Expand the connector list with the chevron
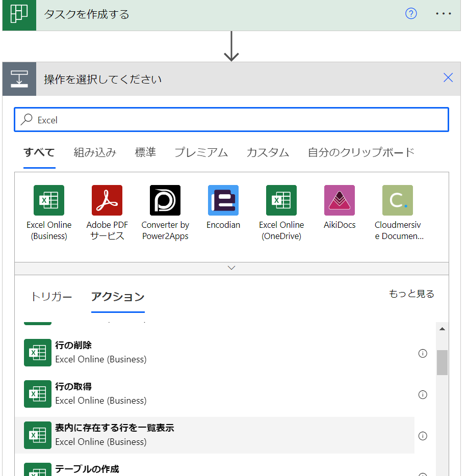The height and width of the screenshot is (476, 467). pos(231,268)
